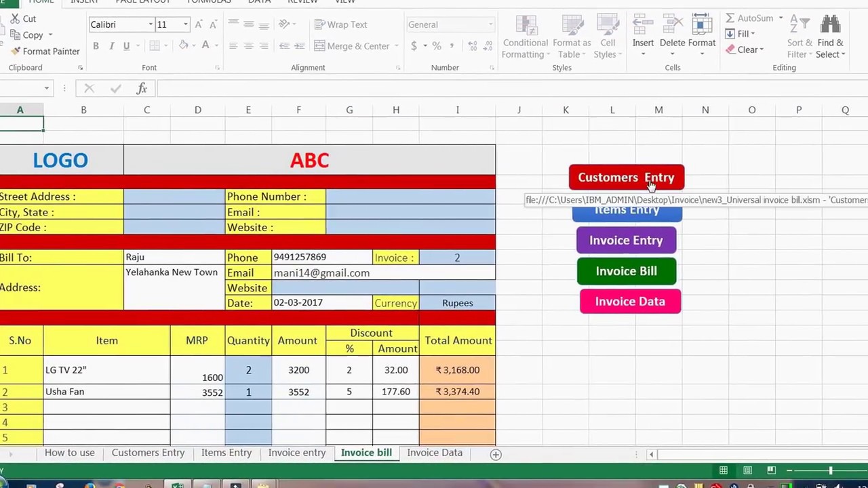
Task: Toggle Wrap Text
Action: click(340, 24)
